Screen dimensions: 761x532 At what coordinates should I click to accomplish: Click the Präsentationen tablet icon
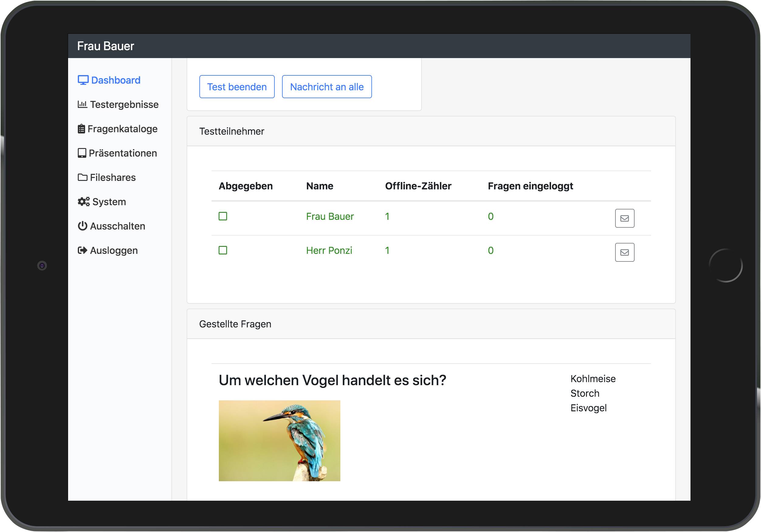click(x=82, y=153)
